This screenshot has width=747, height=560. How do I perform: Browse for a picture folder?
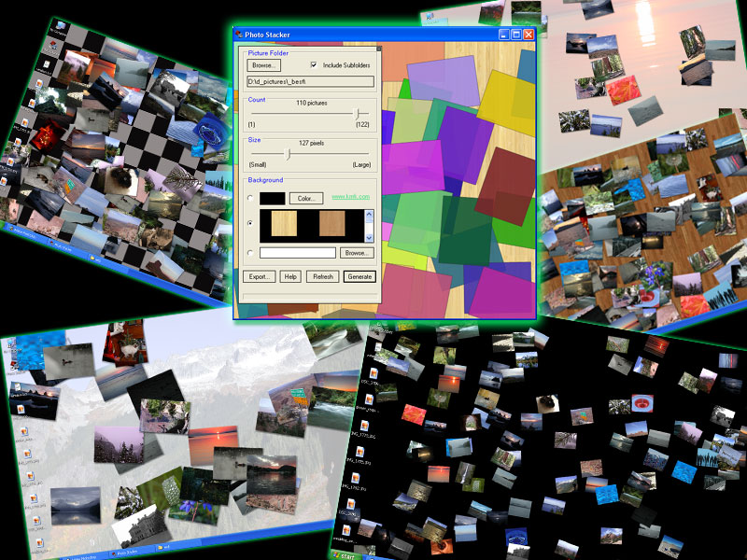264,65
